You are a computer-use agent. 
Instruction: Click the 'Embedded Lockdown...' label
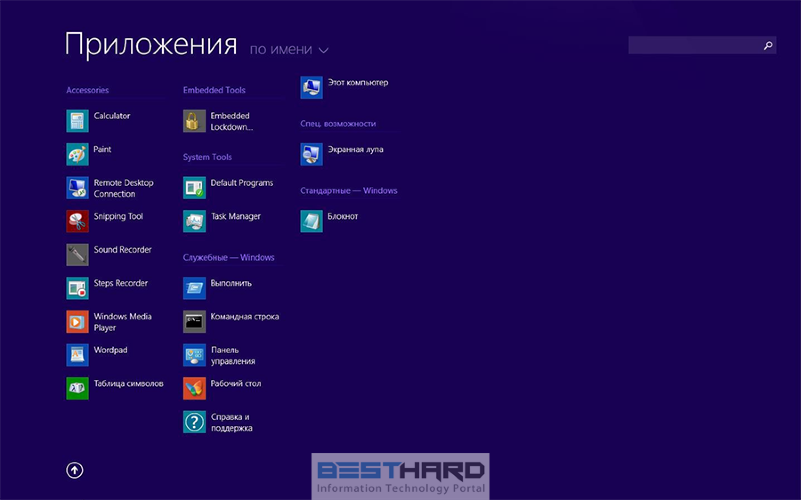click(231, 122)
